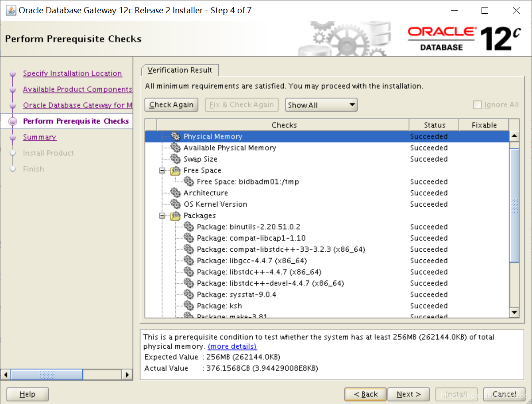
Task: Select the Available Physical Memory row
Action: click(327, 148)
